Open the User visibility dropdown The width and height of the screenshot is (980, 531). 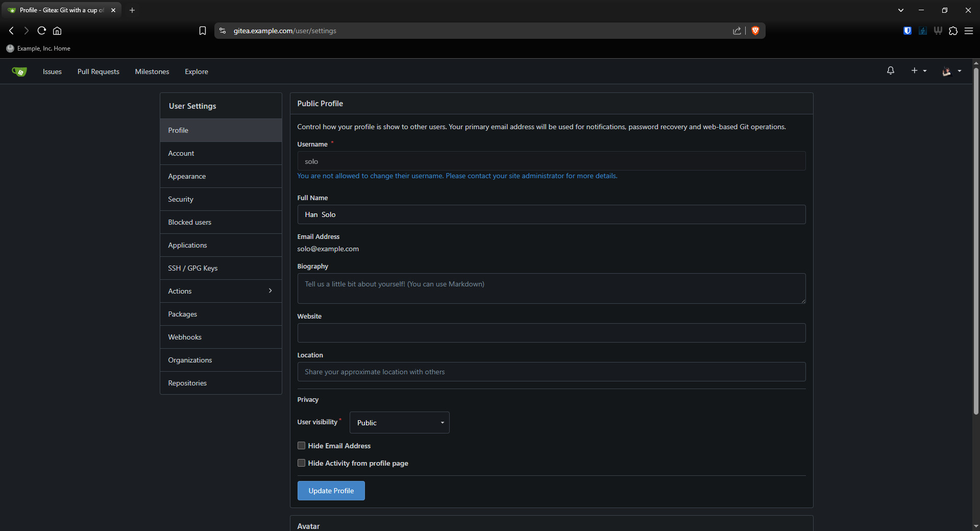(399, 423)
